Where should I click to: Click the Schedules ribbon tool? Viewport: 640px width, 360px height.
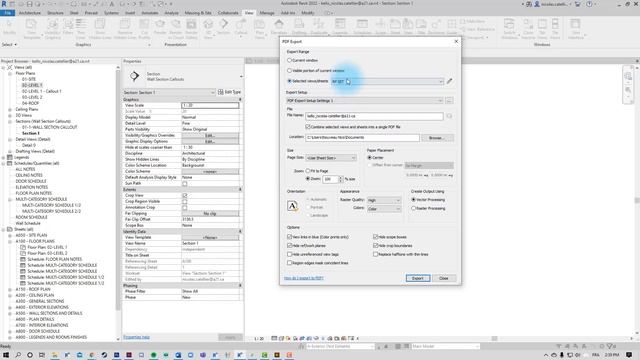[362, 27]
